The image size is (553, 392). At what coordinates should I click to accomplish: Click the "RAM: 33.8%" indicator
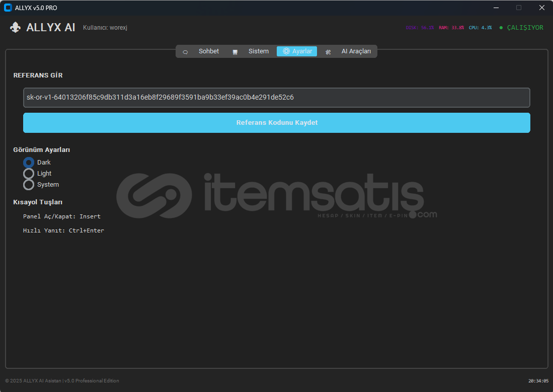tap(451, 28)
